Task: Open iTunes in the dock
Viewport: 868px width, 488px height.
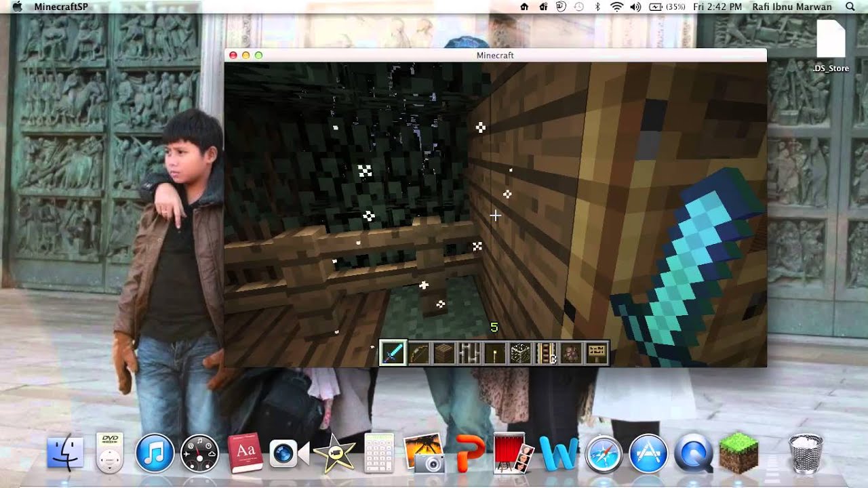Action: [155, 453]
